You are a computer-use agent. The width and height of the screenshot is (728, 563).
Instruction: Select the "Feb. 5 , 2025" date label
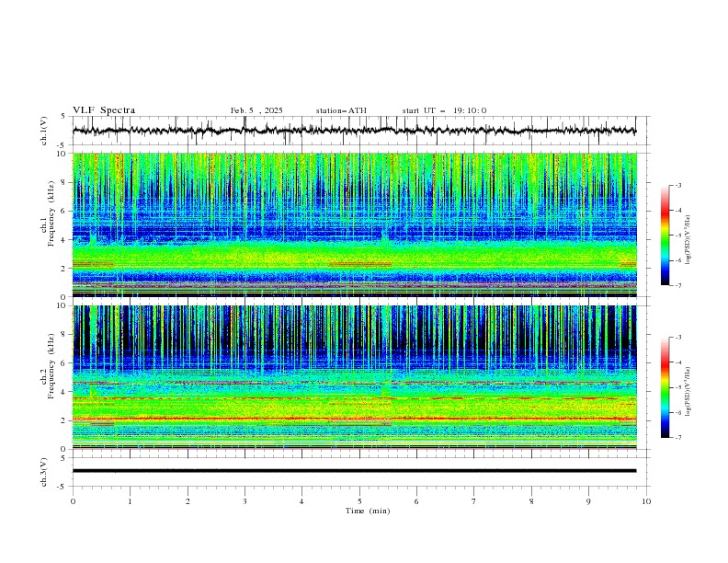pos(256,110)
